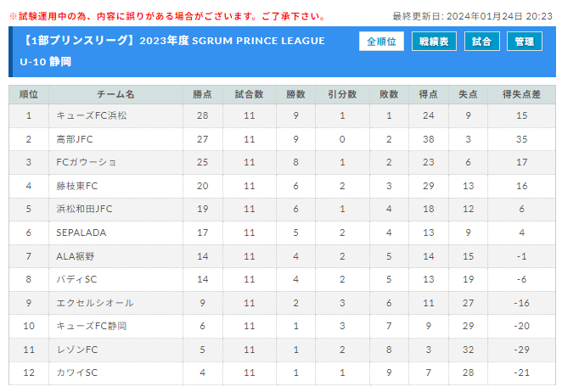This screenshot has width=562, height=392.
Task: Select the バディSC team name
Action: (76, 279)
